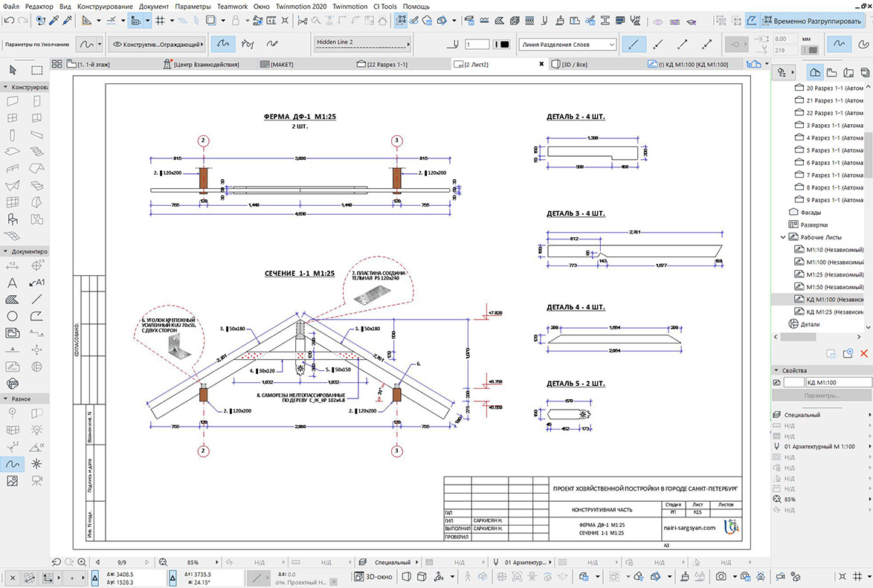Click the Параметры... button in properties
The height and width of the screenshot is (588, 873).
point(822,395)
